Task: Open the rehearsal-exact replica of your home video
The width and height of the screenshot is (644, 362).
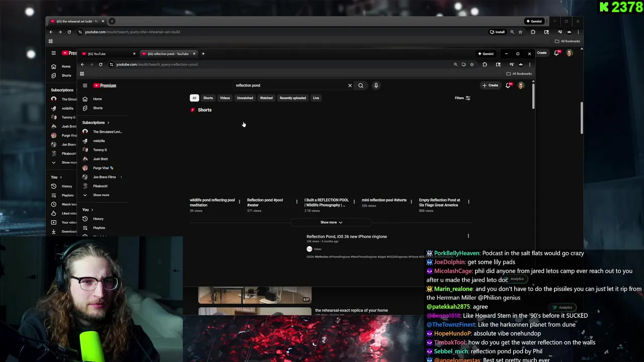Action: (x=351, y=310)
